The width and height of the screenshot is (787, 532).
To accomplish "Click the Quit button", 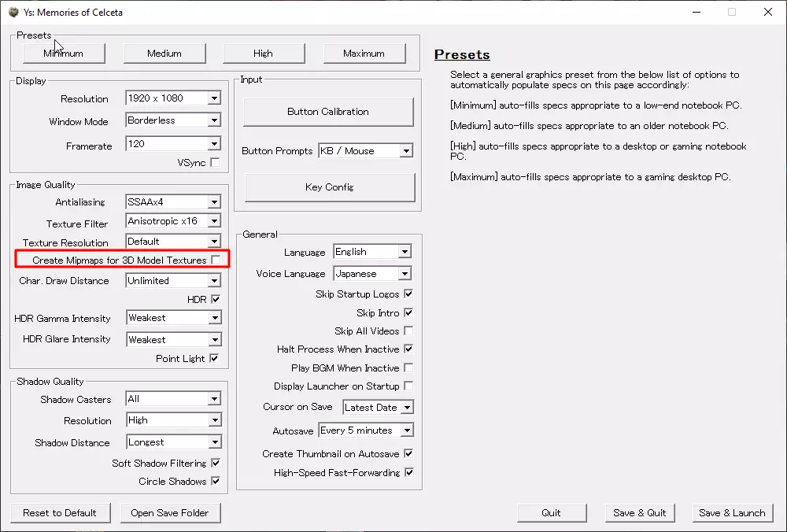I will coord(552,513).
